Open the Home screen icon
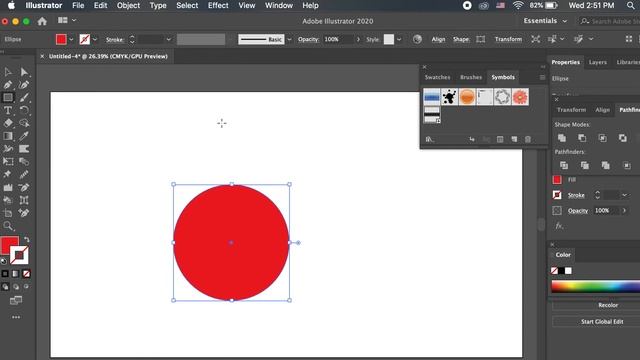This screenshot has width=640, height=360. [x=42, y=21]
